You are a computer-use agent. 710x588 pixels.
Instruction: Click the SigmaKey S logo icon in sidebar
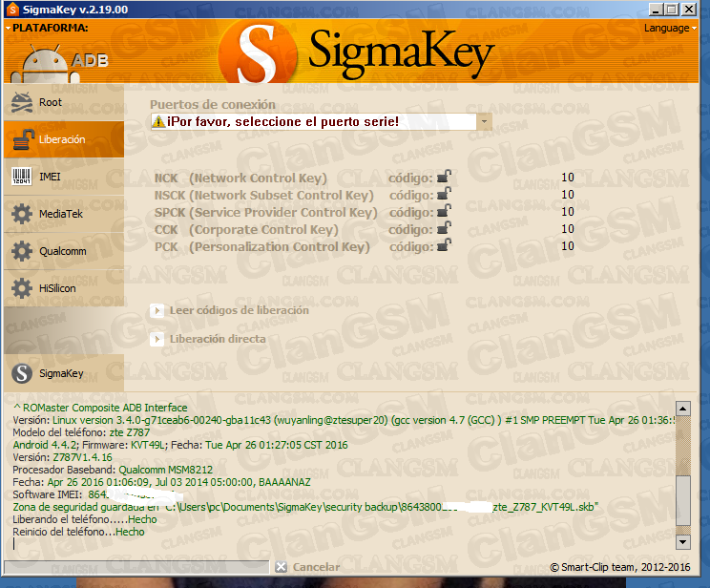click(22, 373)
